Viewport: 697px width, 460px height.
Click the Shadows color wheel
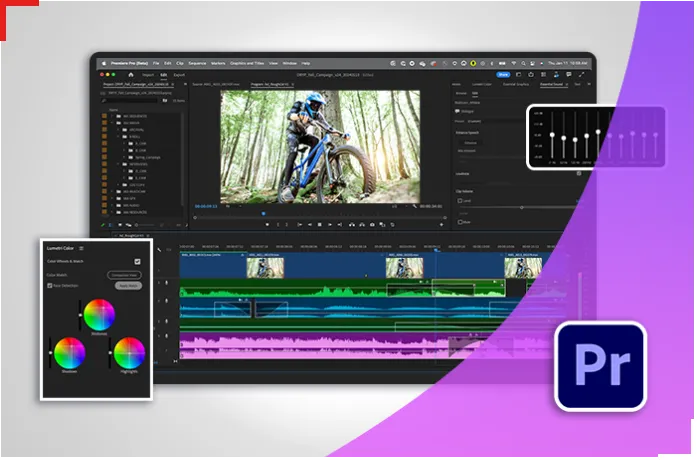[69, 353]
